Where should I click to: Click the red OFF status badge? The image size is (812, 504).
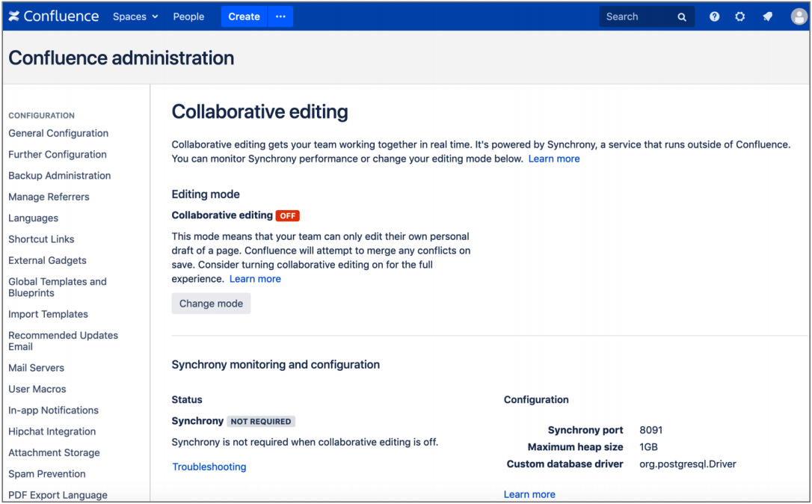(287, 215)
